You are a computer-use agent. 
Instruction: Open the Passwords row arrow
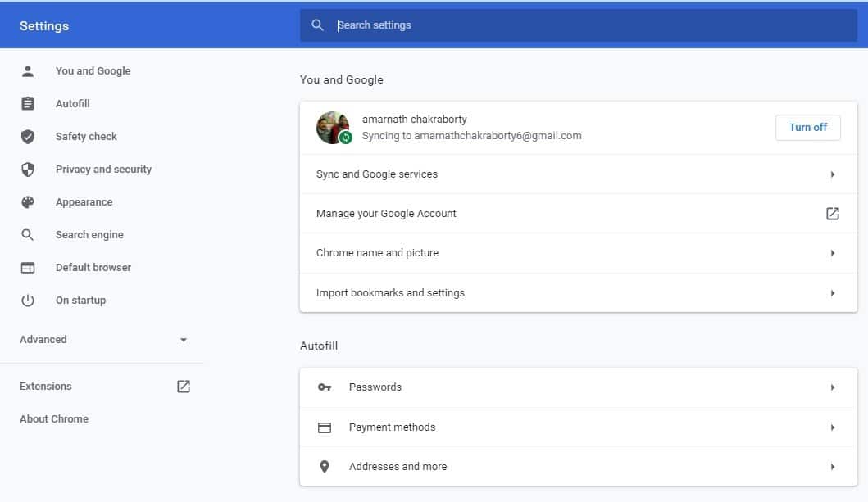coord(833,387)
